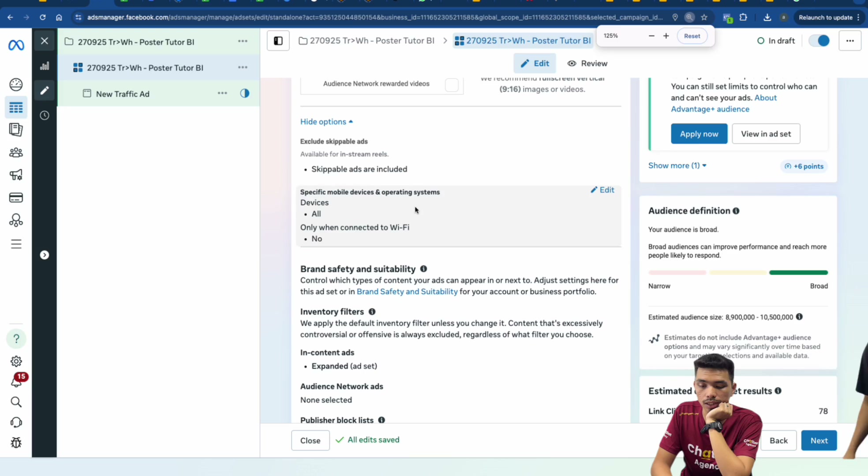Click the Next button
868x476 pixels.
point(819,441)
